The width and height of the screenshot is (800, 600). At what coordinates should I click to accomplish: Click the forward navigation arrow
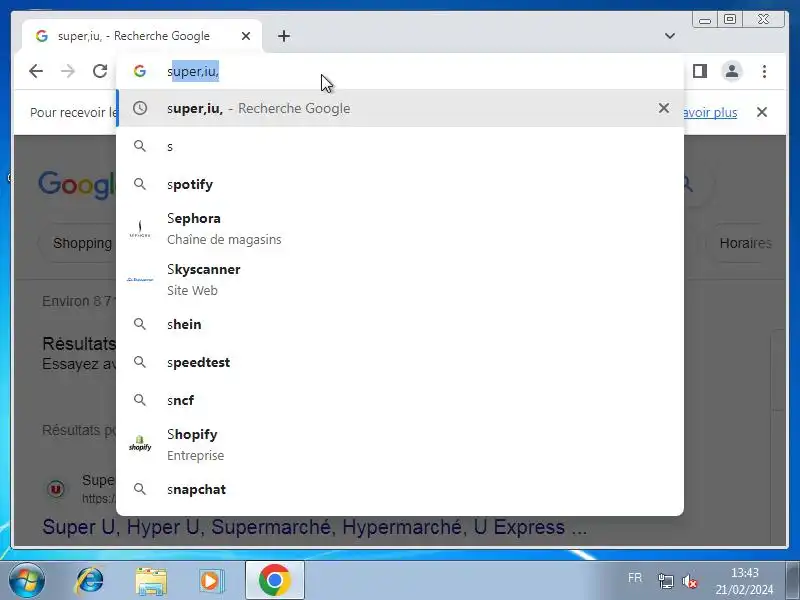68,71
